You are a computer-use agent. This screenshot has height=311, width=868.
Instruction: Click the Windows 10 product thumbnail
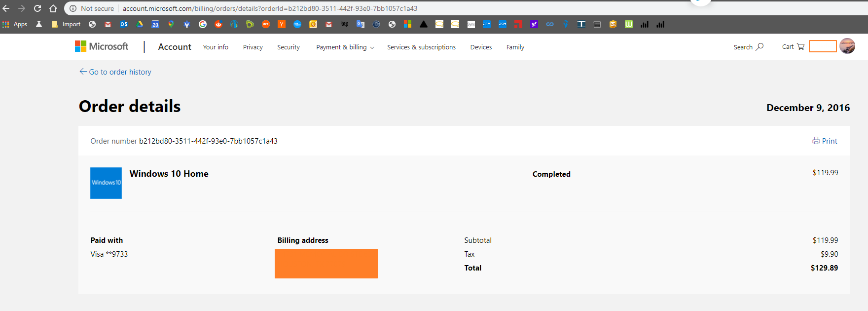[106, 183]
